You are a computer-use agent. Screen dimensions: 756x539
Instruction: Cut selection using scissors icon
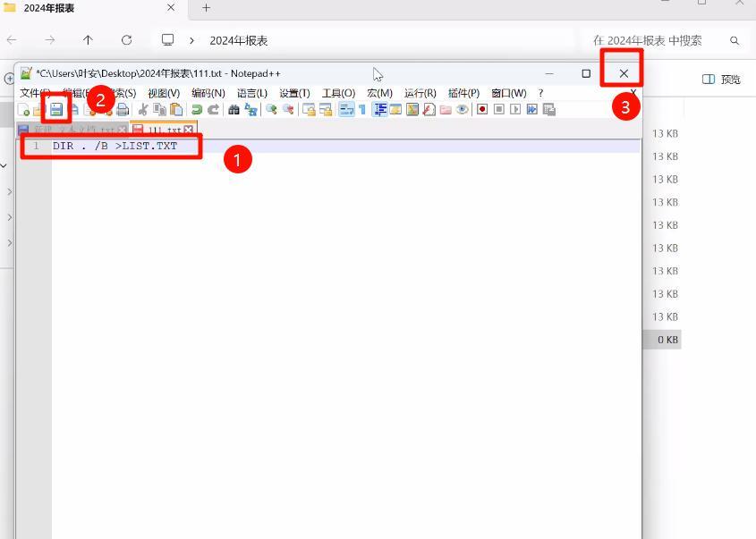[x=143, y=110]
